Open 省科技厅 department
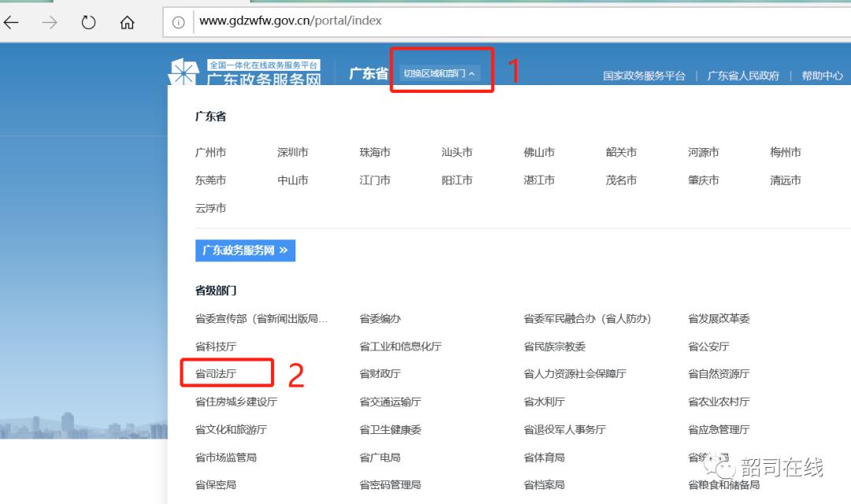 215,346
